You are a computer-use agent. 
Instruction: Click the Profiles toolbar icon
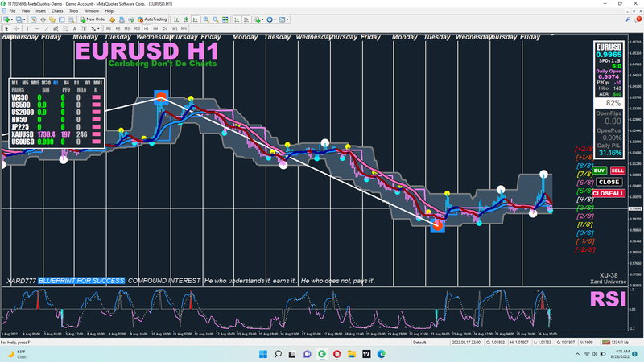(19, 19)
